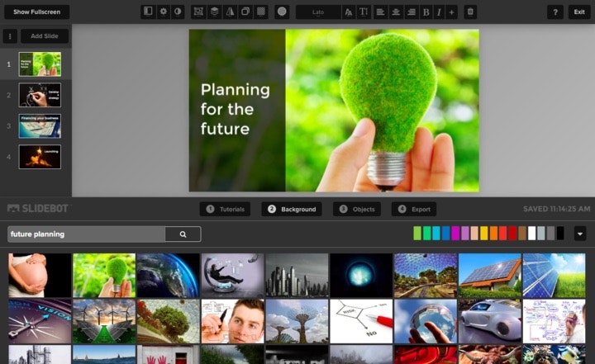Choose the hand holding glass globe image
Screen dimensions: 595x364
[x=426, y=321]
